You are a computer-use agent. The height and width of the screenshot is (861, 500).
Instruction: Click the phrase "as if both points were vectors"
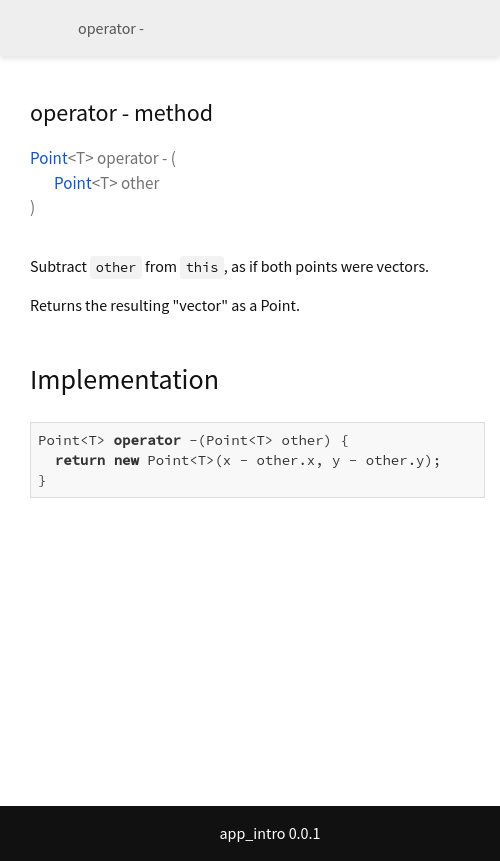click(329, 267)
